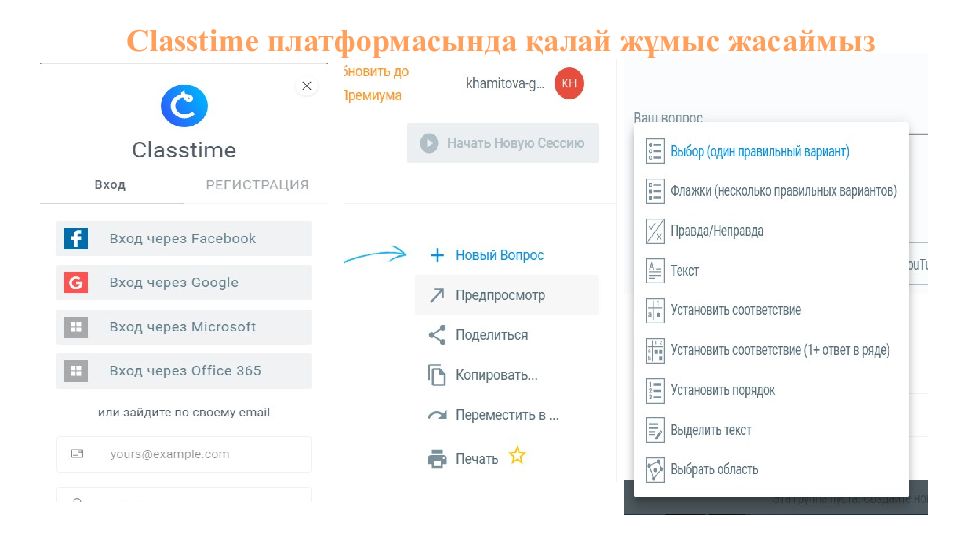
Task: Open the red KH user avatar
Action: click(x=569, y=83)
